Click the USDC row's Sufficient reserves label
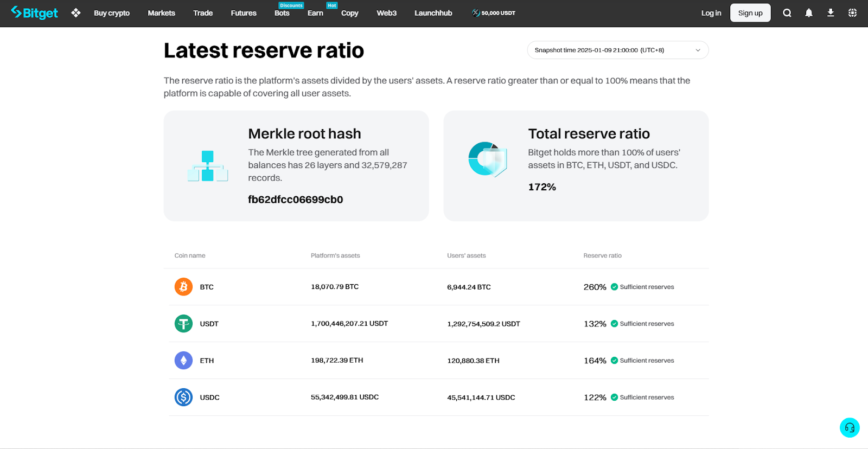This screenshot has width=868, height=449. (647, 397)
